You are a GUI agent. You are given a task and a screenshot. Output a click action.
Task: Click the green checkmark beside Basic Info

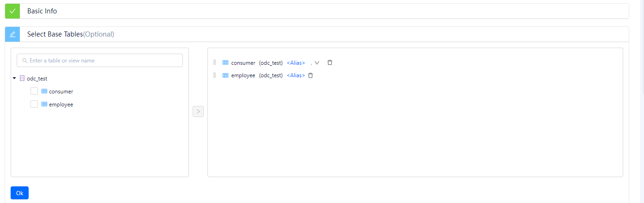[x=12, y=11]
